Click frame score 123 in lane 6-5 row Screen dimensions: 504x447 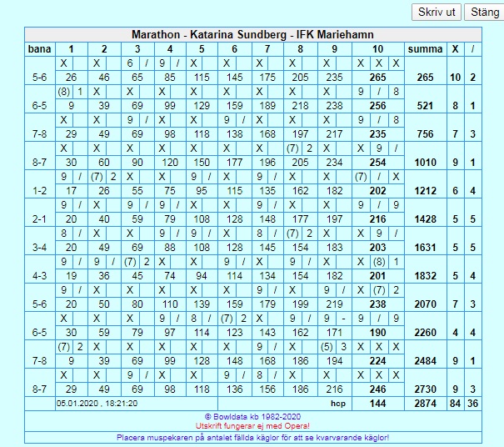(235, 332)
